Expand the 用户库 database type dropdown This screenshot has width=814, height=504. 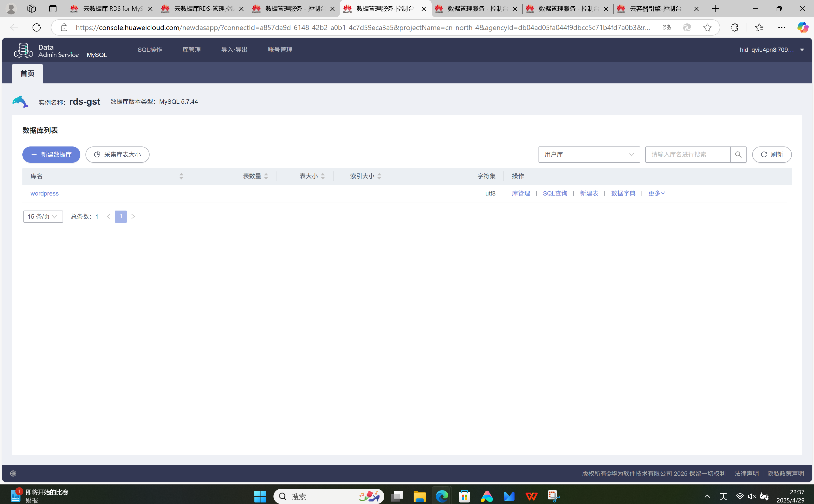point(589,155)
